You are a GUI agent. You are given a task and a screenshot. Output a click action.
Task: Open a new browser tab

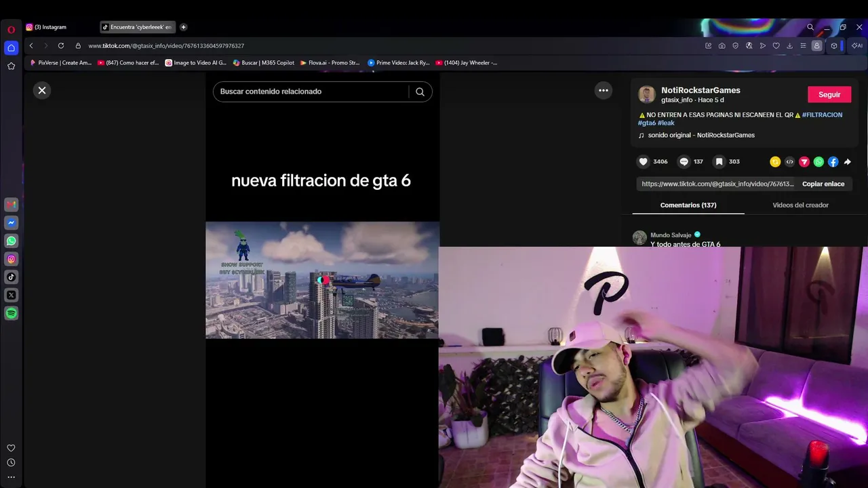coord(183,27)
